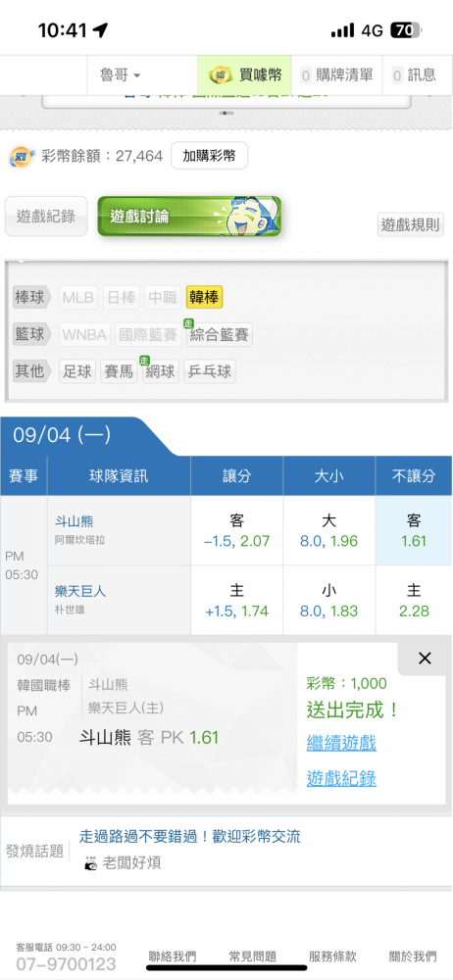Select the 韓棒 league filter
The width and height of the screenshot is (453, 980).
pos(204,298)
